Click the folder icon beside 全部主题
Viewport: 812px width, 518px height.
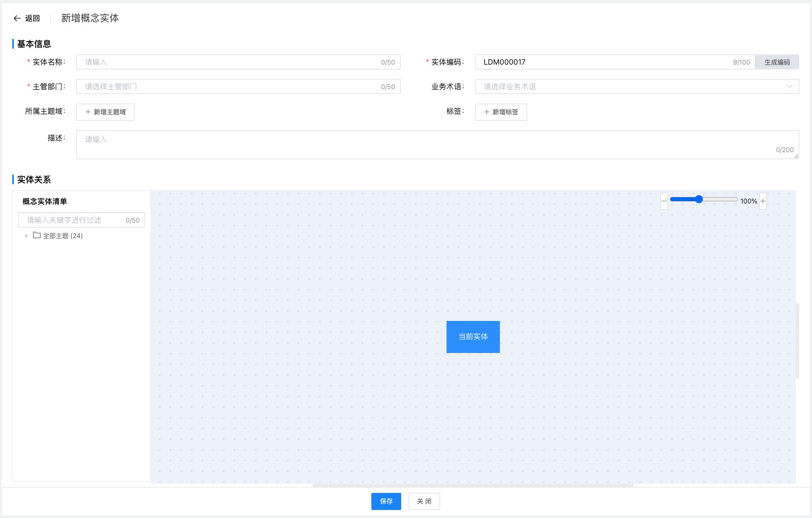tap(36, 236)
